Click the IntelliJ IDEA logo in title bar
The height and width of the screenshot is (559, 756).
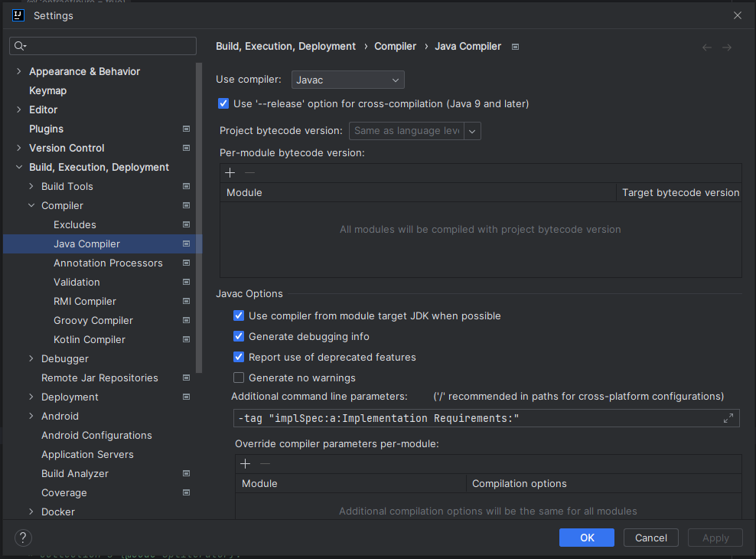18,15
